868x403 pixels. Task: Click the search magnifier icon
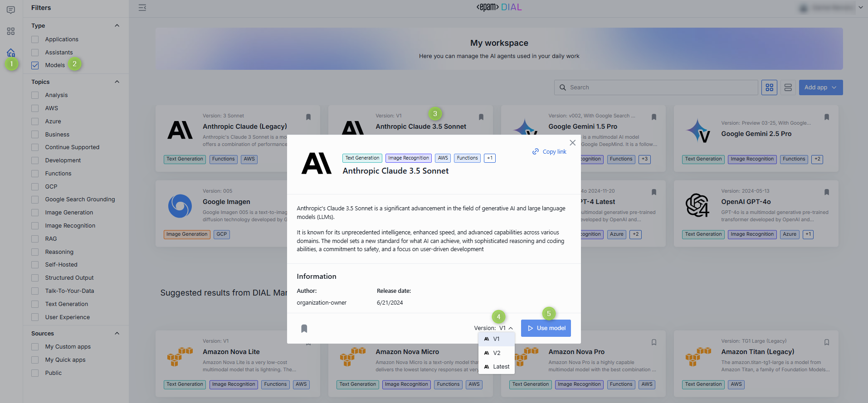pyautogui.click(x=563, y=87)
